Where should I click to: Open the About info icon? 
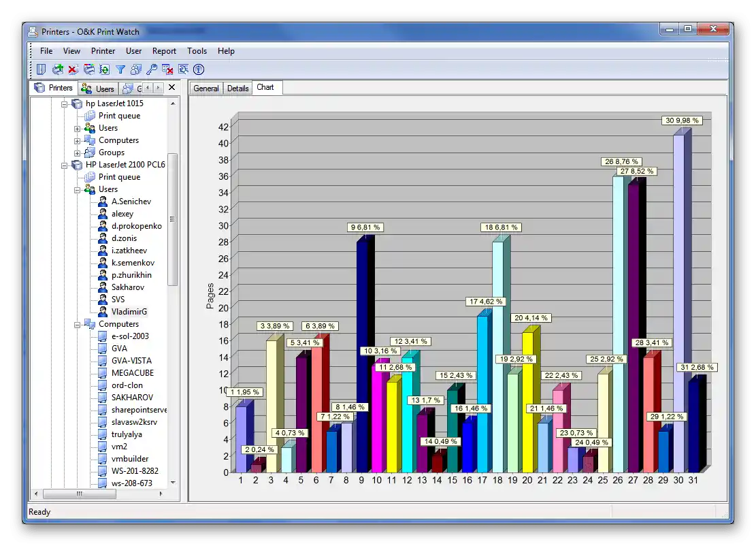199,69
